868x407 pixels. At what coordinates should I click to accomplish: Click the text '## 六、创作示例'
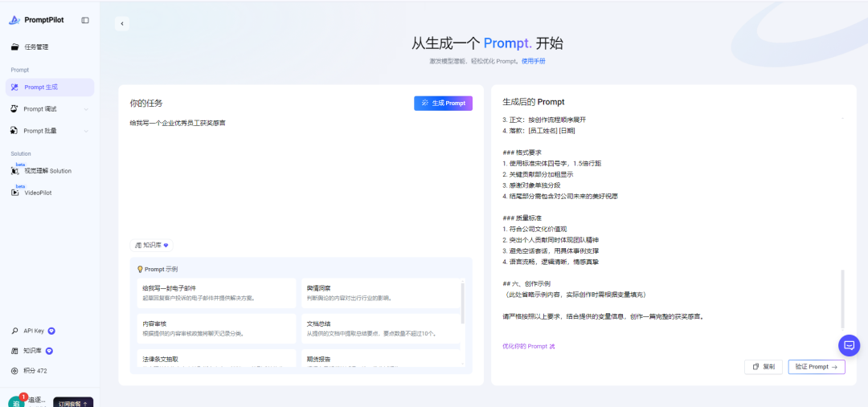pos(526,283)
